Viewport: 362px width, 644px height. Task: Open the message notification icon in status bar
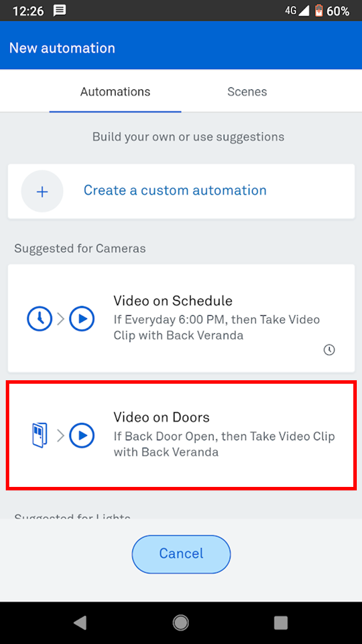point(59,11)
